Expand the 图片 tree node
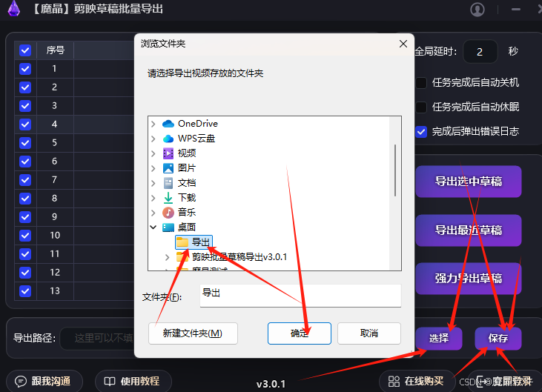This screenshot has height=392, width=542. 153,168
